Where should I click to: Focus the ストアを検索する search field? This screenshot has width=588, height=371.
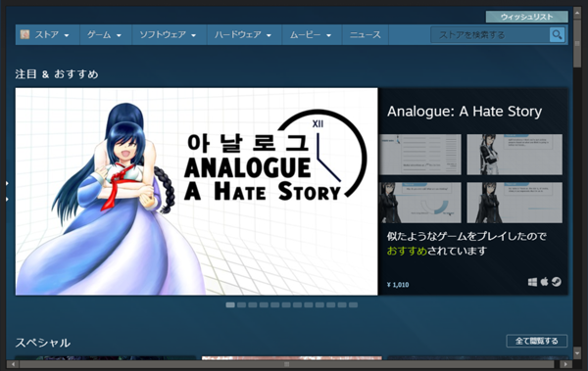coord(490,35)
